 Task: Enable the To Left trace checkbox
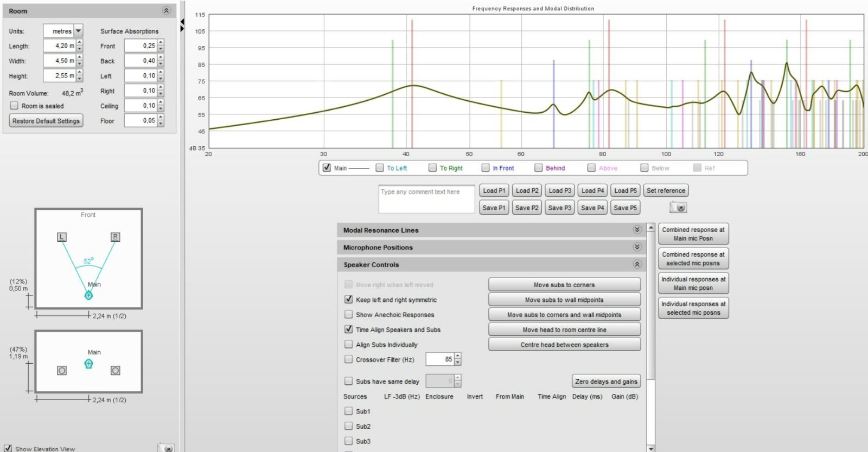pyautogui.click(x=380, y=167)
